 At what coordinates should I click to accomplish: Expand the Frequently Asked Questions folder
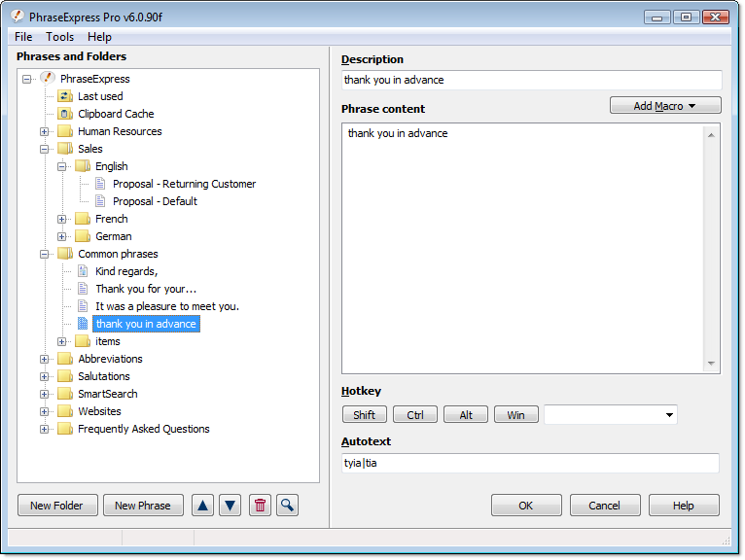[44, 430]
